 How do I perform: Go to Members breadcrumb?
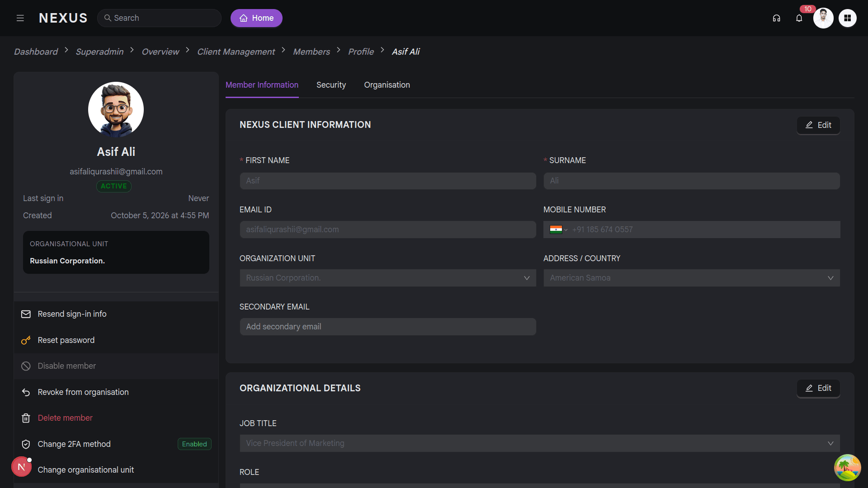coord(311,52)
